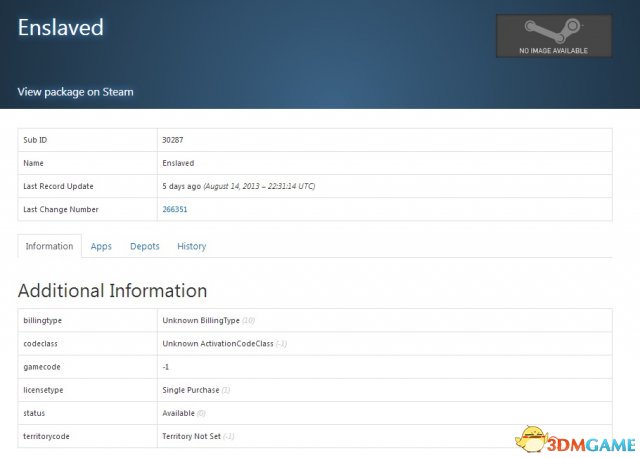Click the Sub ID value 30287

pyautogui.click(x=174, y=140)
